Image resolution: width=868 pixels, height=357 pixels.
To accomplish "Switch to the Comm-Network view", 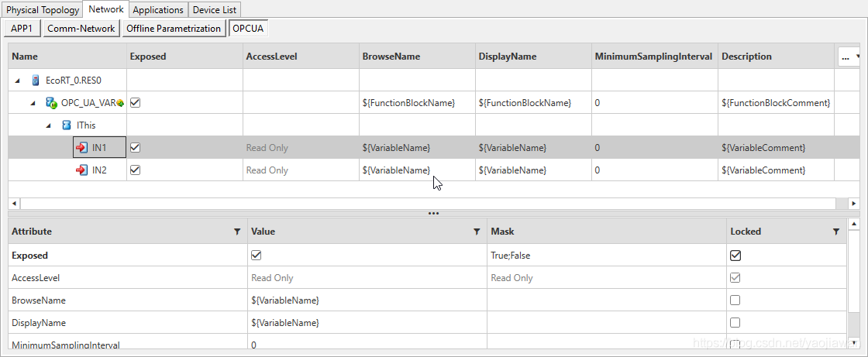I will tap(81, 29).
